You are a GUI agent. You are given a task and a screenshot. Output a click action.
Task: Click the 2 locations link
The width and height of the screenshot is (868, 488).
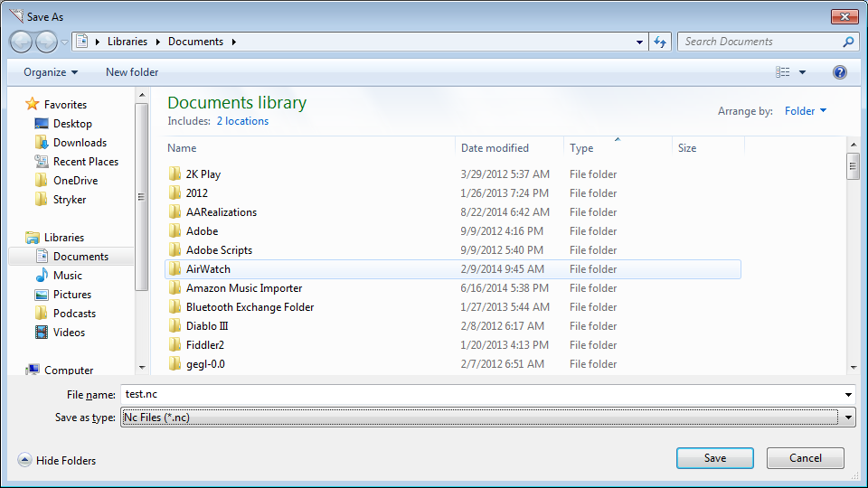242,121
